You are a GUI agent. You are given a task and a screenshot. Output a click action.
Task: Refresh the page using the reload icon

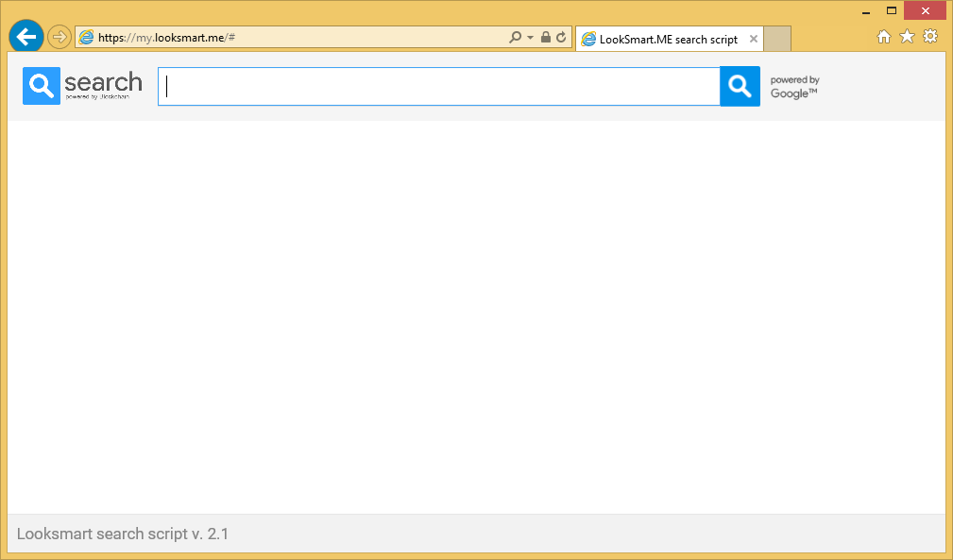(x=561, y=38)
